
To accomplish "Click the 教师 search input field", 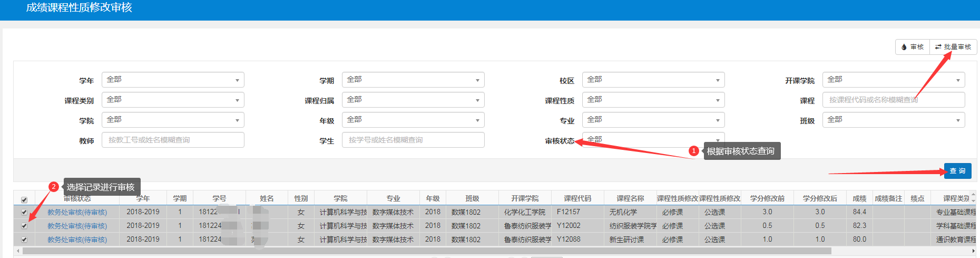I will 173,140.
